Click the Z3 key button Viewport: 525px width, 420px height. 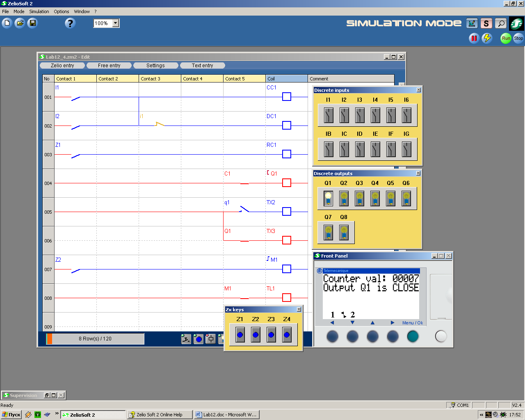click(271, 335)
